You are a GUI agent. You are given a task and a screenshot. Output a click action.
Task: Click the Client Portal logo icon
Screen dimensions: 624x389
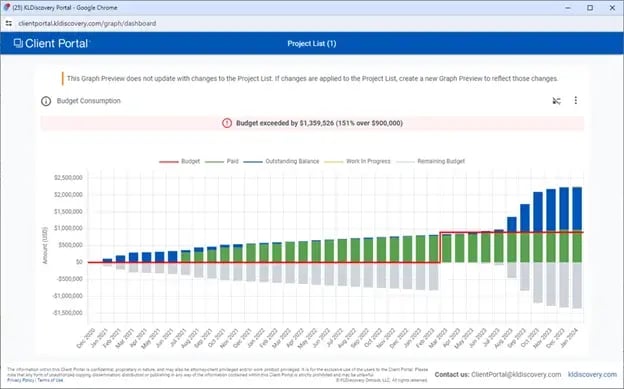point(18,43)
